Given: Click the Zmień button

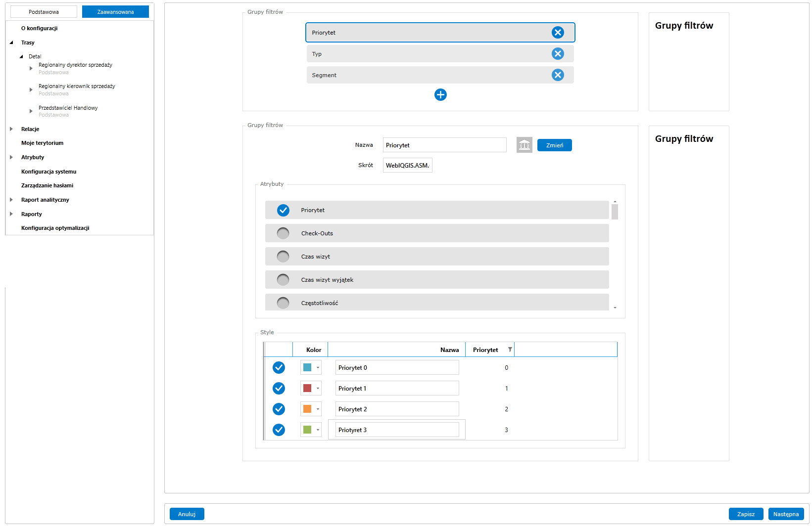Looking at the screenshot, I should (554, 145).
